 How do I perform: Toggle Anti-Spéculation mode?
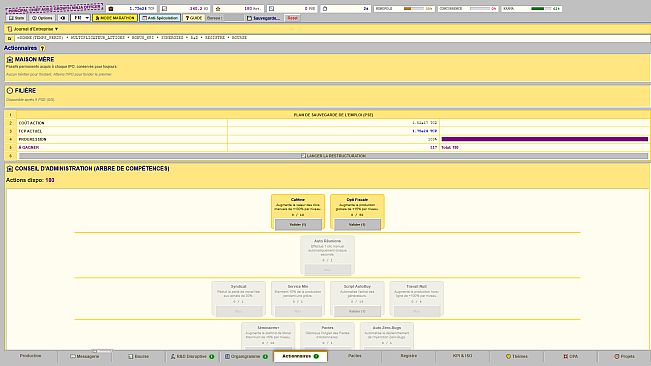(x=160, y=18)
